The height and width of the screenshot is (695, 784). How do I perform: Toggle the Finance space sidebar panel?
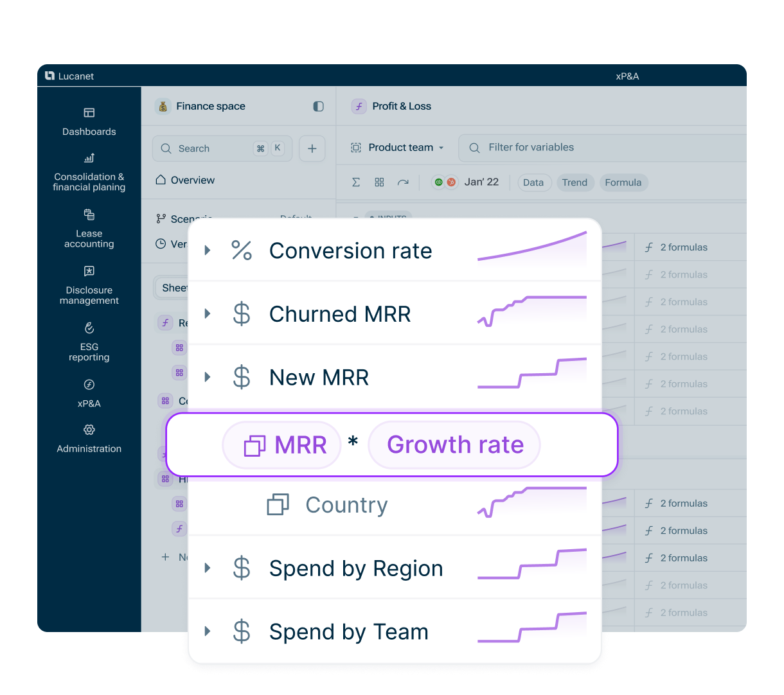pos(318,107)
